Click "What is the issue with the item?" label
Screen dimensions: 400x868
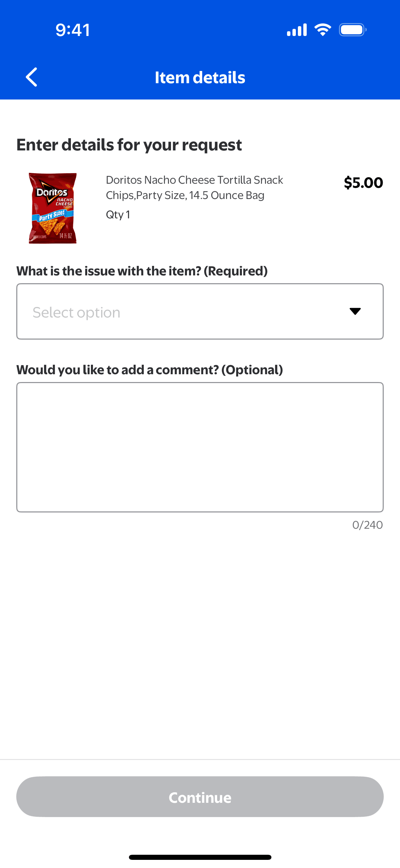click(x=142, y=271)
